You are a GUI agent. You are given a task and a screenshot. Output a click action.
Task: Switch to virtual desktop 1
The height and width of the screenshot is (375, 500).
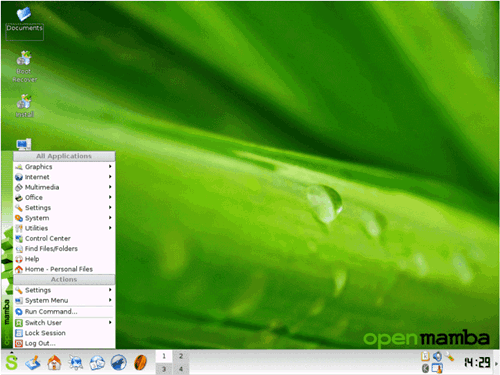tap(164, 356)
